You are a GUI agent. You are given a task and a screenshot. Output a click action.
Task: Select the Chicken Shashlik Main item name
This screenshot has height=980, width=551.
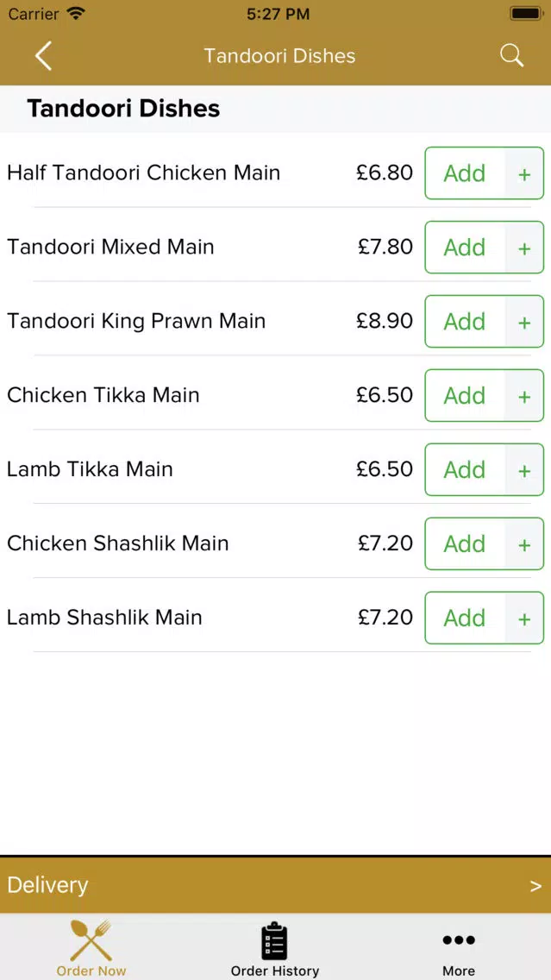pos(117,543)
